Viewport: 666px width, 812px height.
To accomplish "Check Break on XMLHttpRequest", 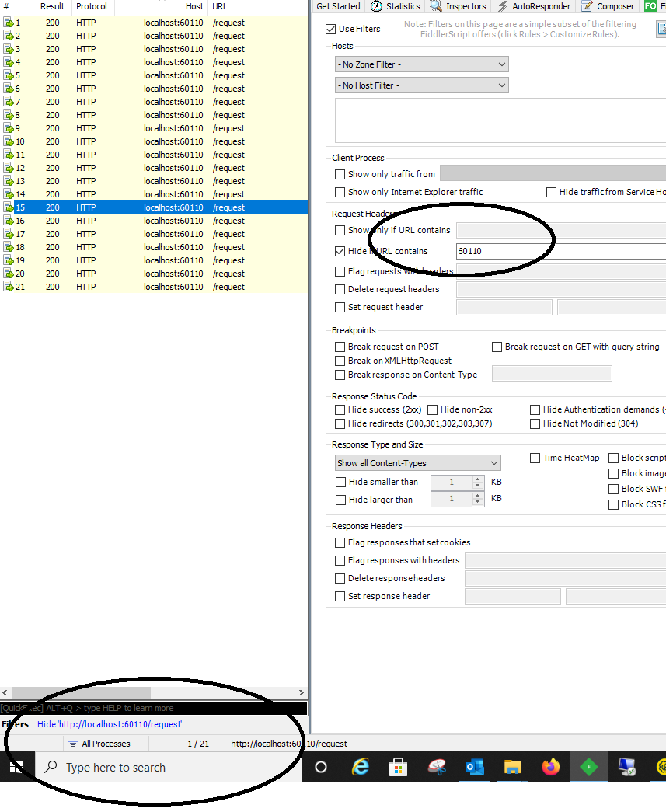I will (x=340, y=361).
